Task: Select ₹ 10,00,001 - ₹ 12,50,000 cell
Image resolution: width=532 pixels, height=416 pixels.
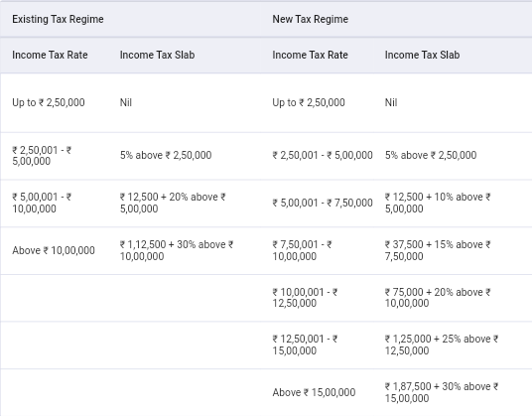Action: [x=305, y=298]
